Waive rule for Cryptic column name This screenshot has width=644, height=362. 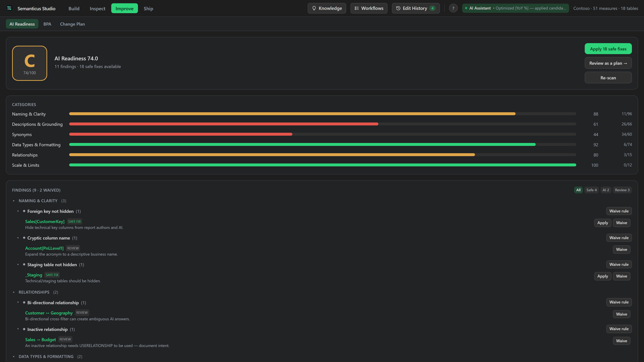pos(619,238)
